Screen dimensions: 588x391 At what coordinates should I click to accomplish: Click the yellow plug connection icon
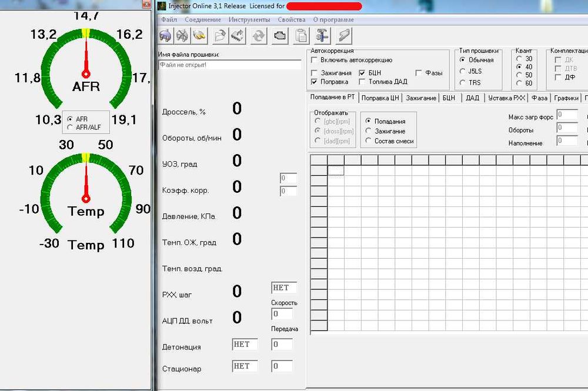click(x=199, y=36)
